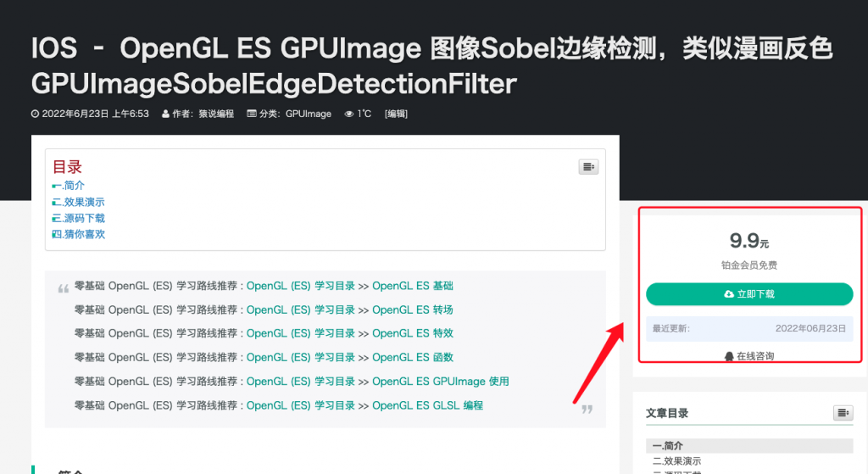The height and width of the screenshot is (474, 868).
Task: Click the [编辑] edit link in header
Action: click(x=396, y=114)
